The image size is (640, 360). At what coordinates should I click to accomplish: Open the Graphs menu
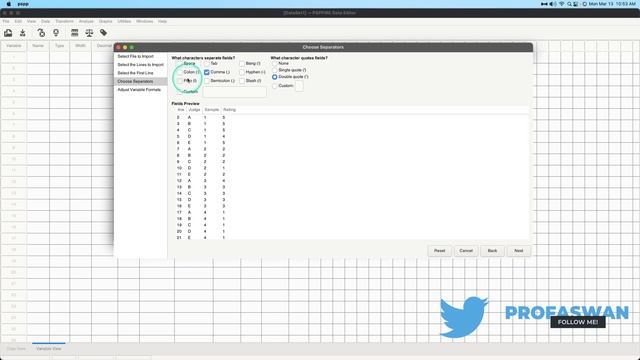105,21
